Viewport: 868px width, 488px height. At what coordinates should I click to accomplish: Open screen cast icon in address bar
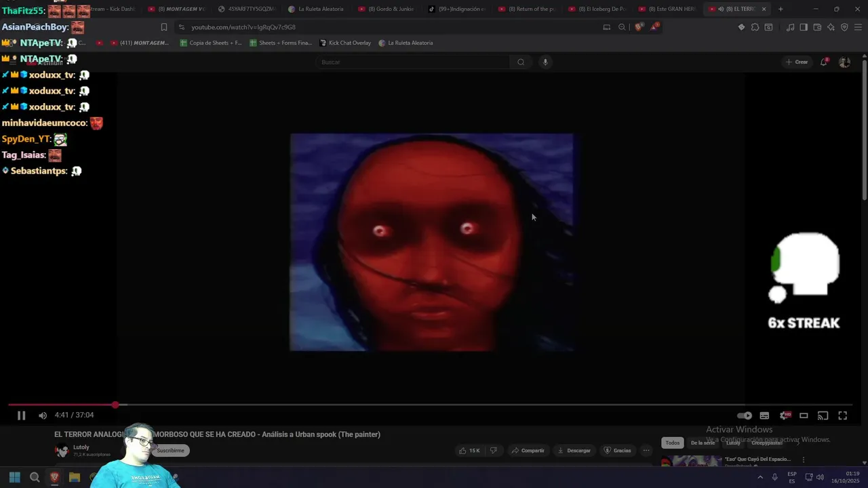pyautogui.click(x=606, y=27)
